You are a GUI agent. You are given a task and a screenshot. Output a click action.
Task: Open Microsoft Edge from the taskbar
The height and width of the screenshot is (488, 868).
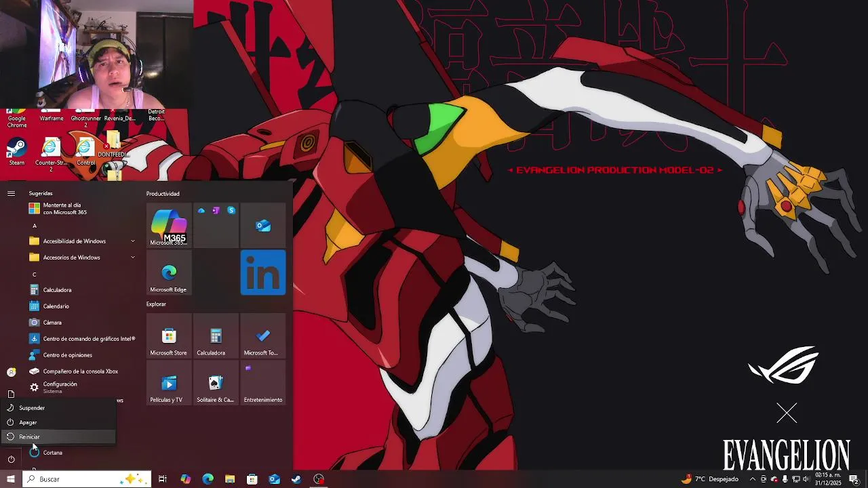pos(208,479)
